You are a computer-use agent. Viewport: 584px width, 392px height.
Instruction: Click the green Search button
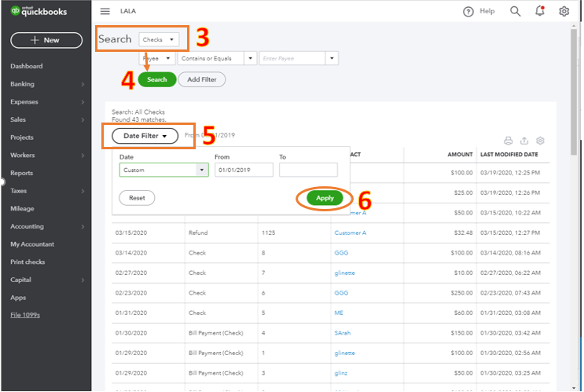pyautogui.click(x=156, y=79)
